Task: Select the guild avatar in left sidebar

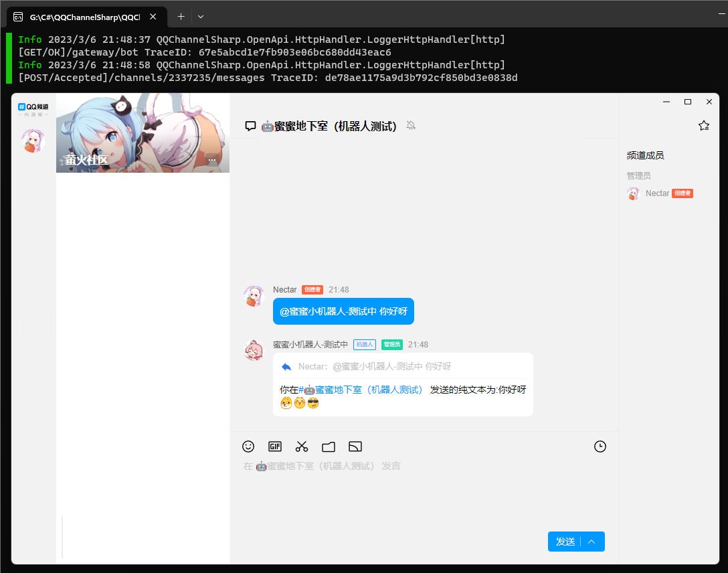Action: pos(33,141)
